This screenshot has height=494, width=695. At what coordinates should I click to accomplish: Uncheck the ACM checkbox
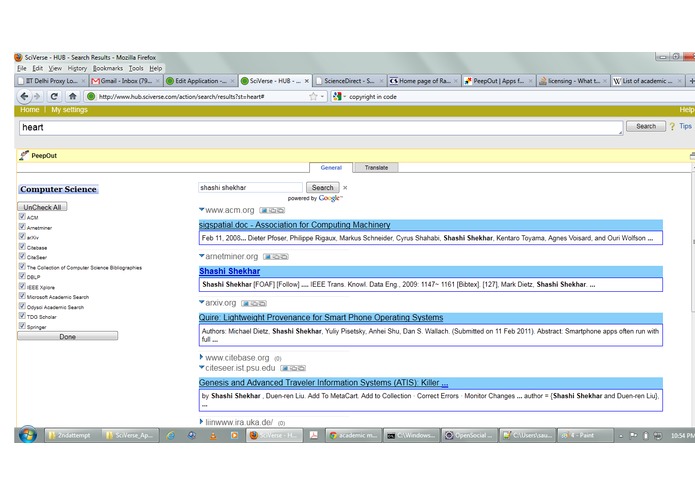[x=22, y=217]
